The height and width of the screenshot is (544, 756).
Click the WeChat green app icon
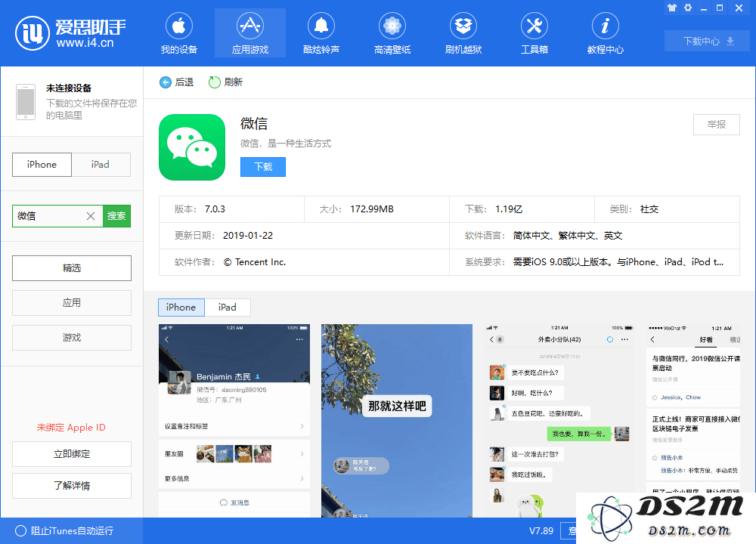(x=192, y=147)
